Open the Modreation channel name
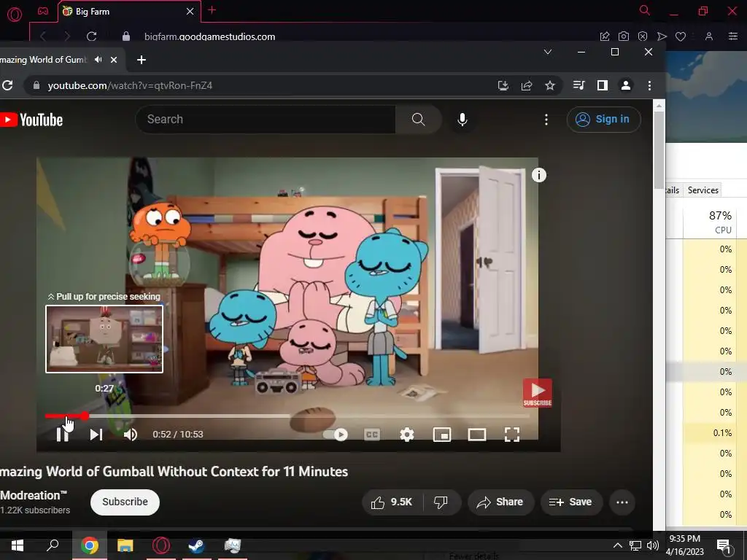The image size is (747, 560). 34,495
